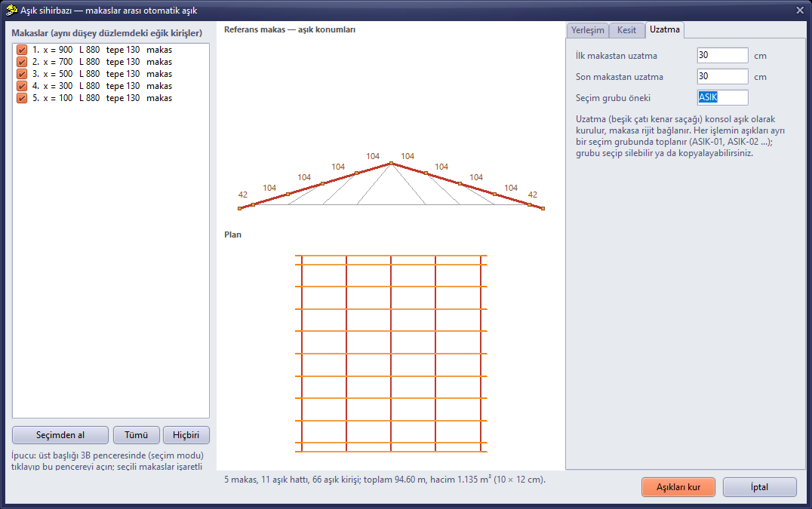The image size is (812, 509).
Task: Open the Kesit tab
Action: 626,30
